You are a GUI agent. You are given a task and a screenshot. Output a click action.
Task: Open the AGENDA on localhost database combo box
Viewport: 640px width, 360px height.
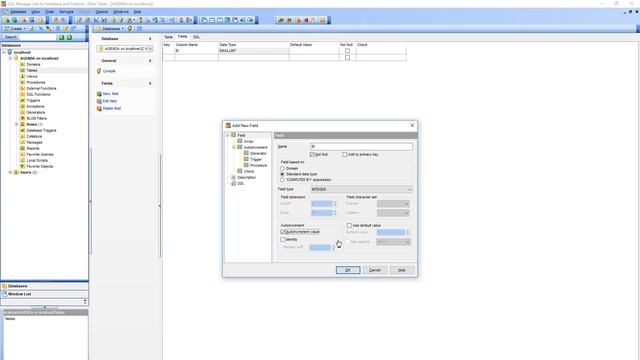[125, 49]
